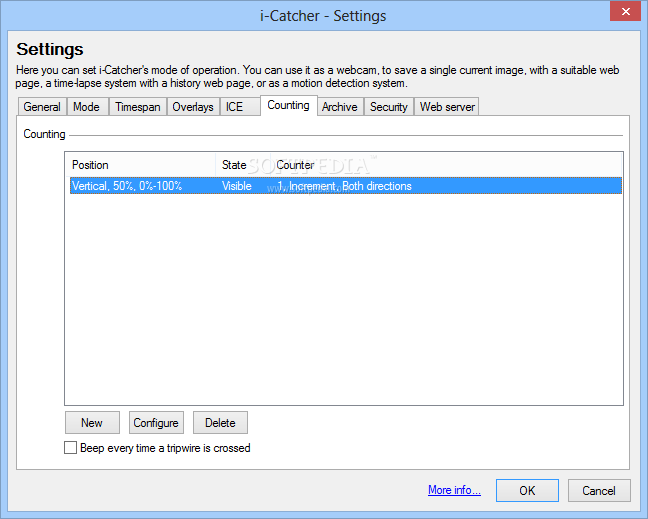
Task: Cancel the settings dialog
Action: tap(599, 490)
